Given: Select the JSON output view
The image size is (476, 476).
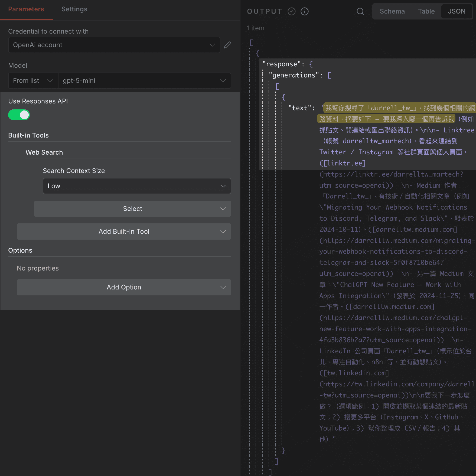Looking at the screenshot, I should [x=457, y=11].
